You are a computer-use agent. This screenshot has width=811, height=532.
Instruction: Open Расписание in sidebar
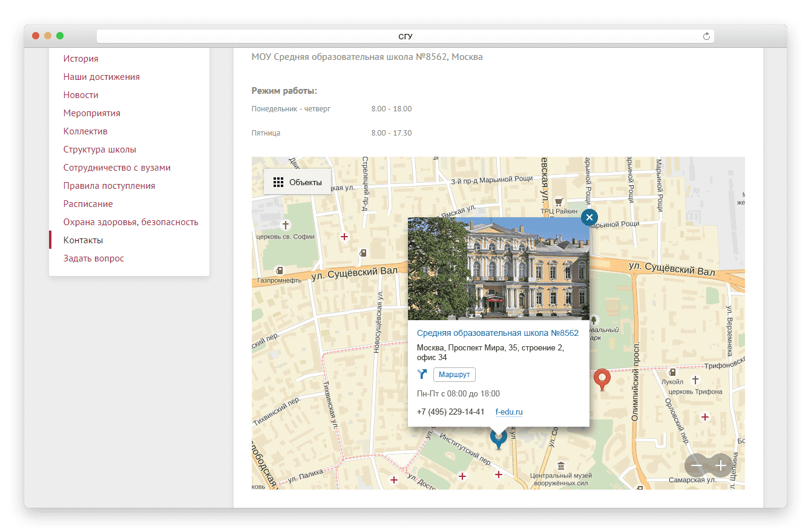tap(88, 204)
